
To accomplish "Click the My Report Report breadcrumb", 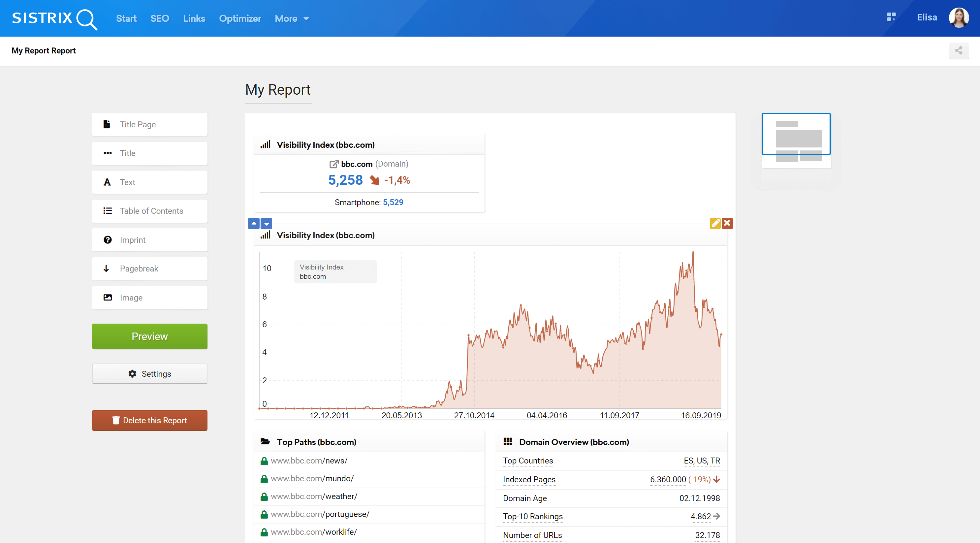I will click(43, 50).
